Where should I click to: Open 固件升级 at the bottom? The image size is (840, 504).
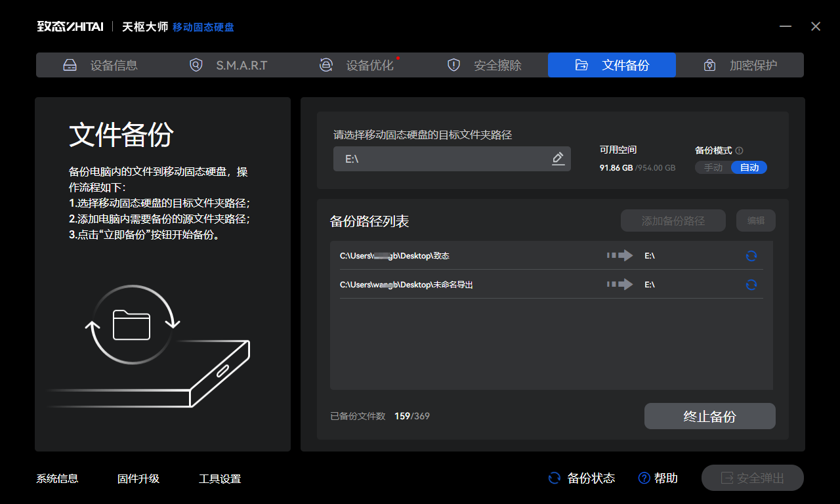coord(138,479)
